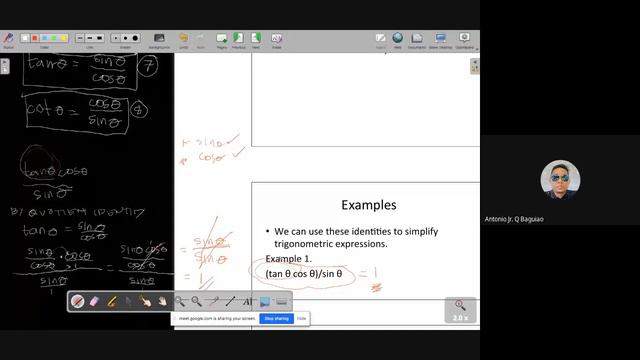This screenshot has width=640, height=360.
Task: Select the Zoom out magnifier
Action: 196,301
